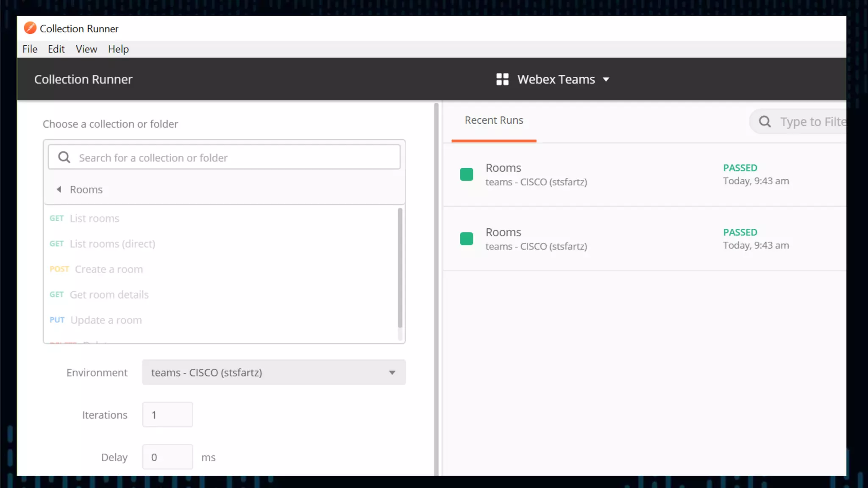Click the Delay milliseconds field
Image resolution: width=868 pixels, height=488 pixels.
click(x=167, y=457)
